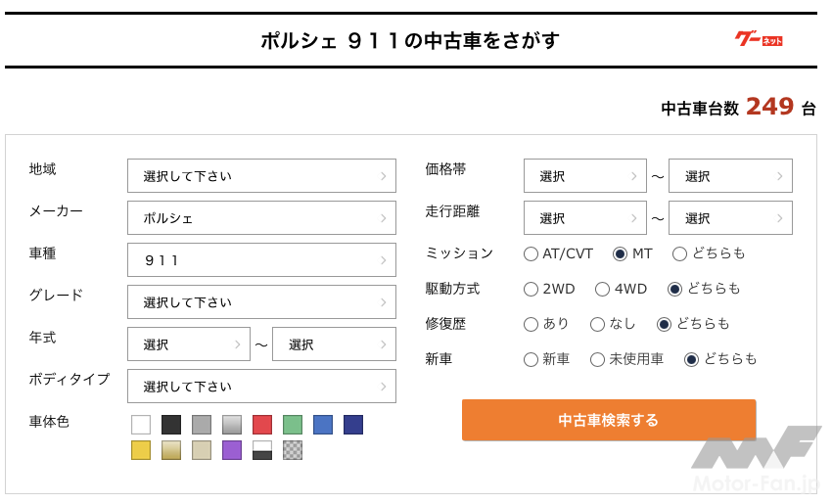Choose the yellow body color swatch
832x504 pixels.
click(141, 450)
